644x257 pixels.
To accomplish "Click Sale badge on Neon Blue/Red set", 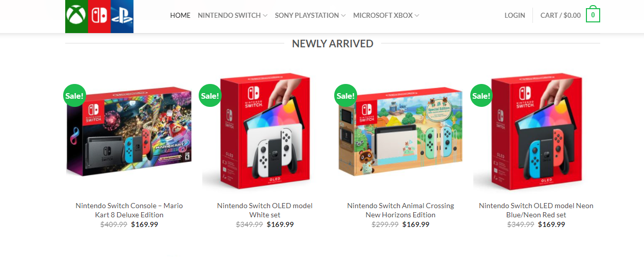I will [481, 95].
